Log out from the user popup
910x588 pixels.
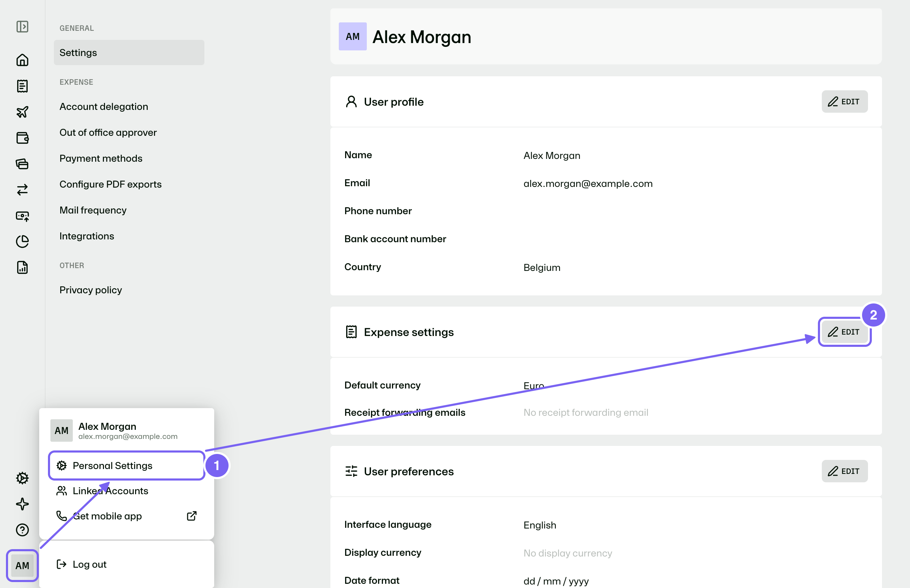[127, 564]
